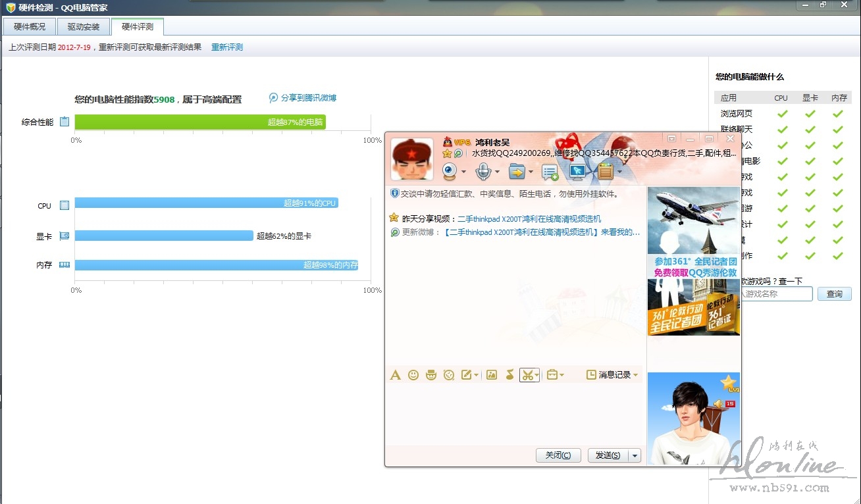
Task: Click the performance score 5908
Action: (x=164, y=99)
